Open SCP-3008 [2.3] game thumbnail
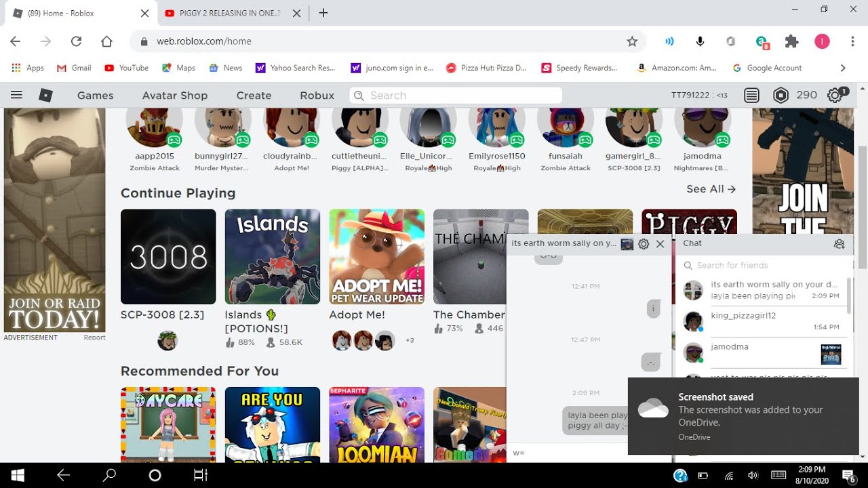The height and width of the screenshot is (488, 868). [168, 256]
